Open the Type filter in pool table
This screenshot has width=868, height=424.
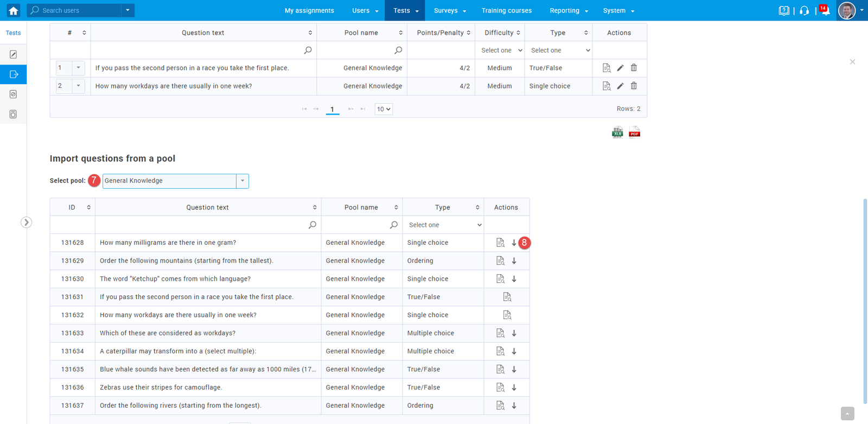click(444, 225)
